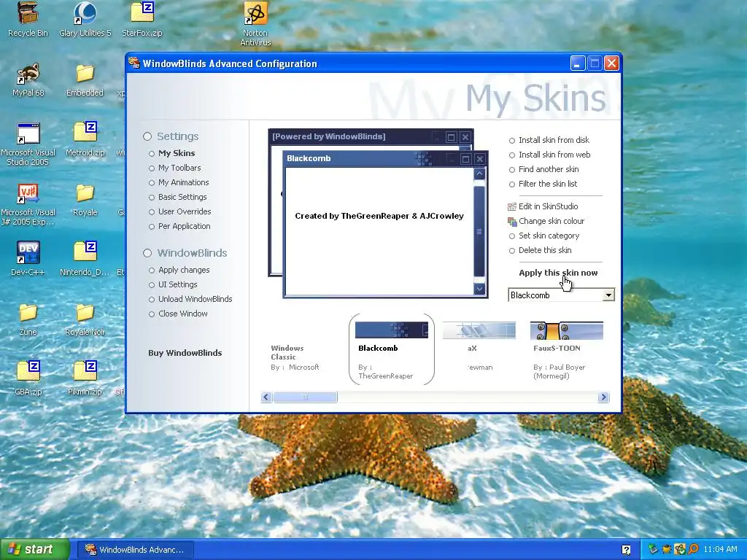Open the Royale Noir folder icon
This screenshot has height=560, width=747.
[85, 318]
